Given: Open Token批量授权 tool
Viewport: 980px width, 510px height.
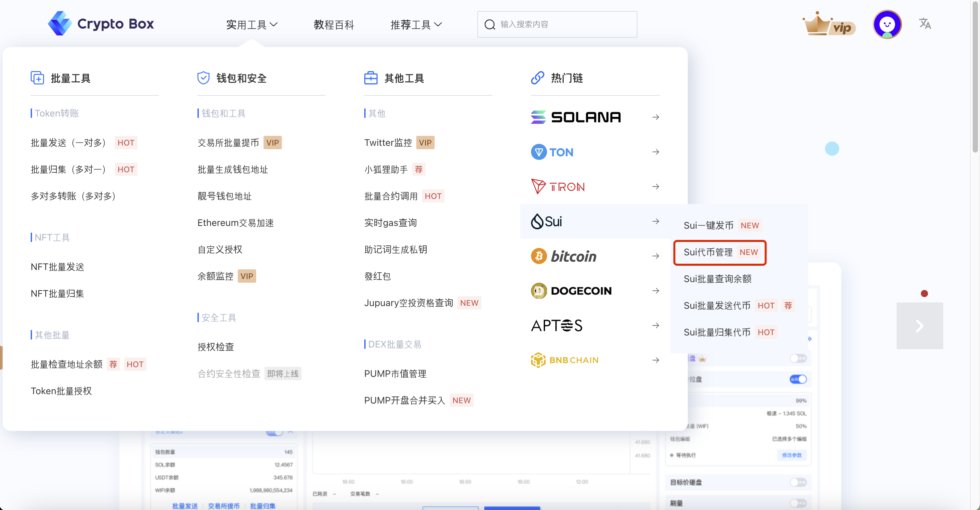Looking at the screenshot, I should (x=61, y=391).
